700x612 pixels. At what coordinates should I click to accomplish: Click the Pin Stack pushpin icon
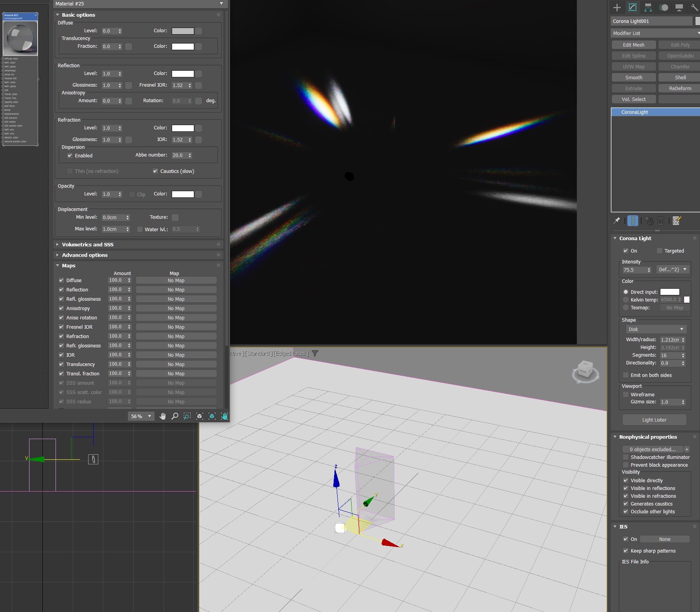tap(617, 221)
